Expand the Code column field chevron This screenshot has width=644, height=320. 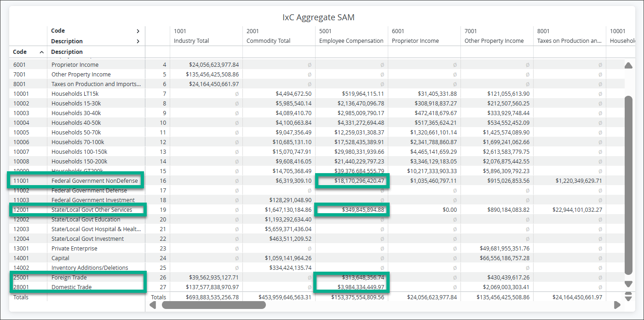point(138,31)
